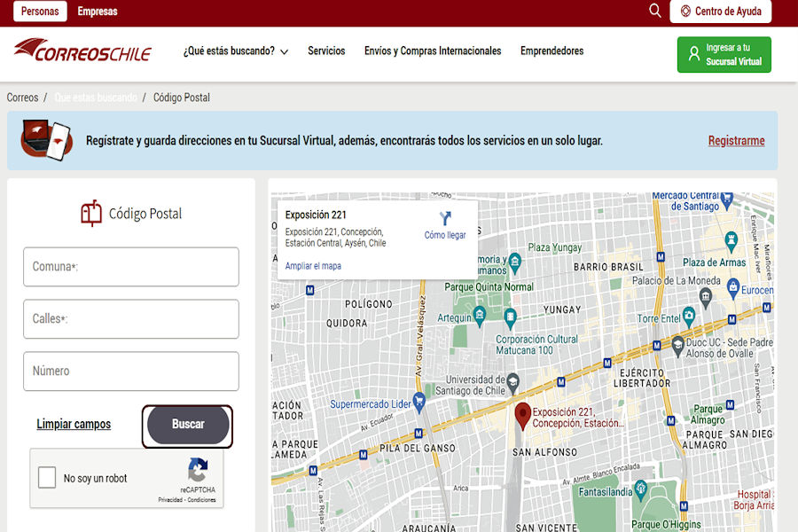Image resolution: width=798 pixels, height=532 pixels.
Task: Click the red map marker for Exposición 221
Action: coord(524,413)
